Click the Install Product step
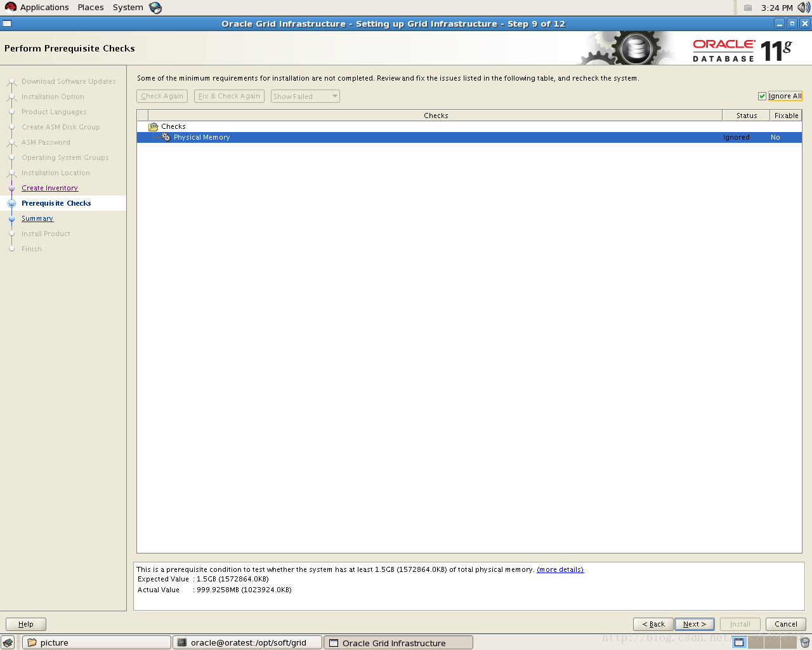Image resolution: width=812 pixels, height=650 pixels. tap(46, 234)
